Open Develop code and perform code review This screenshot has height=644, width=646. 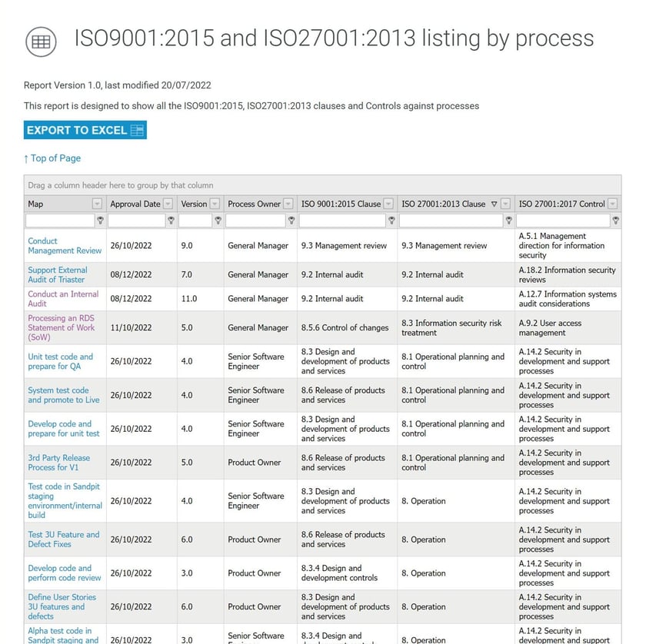65,573
